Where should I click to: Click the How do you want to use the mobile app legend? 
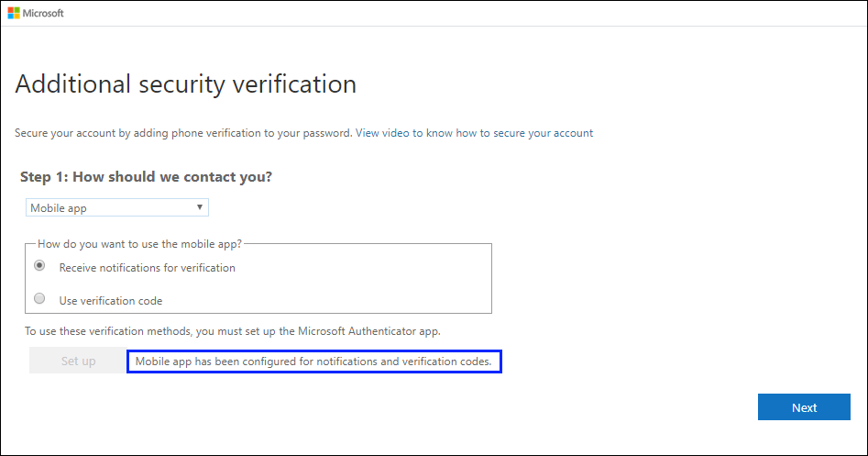[139, 244]
